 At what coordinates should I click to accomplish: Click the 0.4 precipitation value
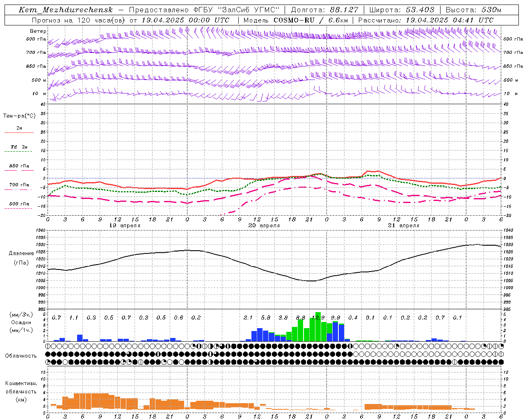(x=353, y=318)
